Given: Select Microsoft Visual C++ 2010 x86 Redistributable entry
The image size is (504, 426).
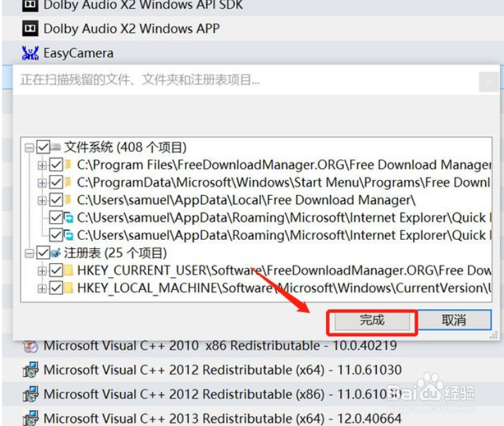Looking at the screenshot, I should [220, 346].
